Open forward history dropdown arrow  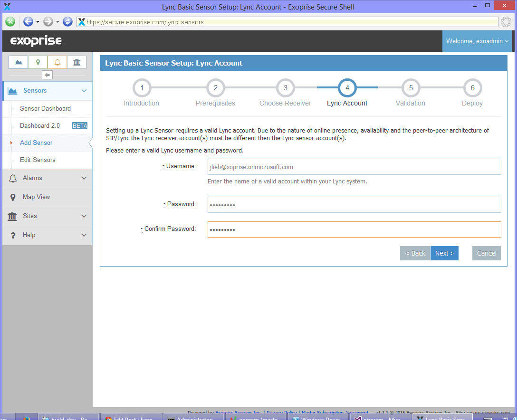point(57,22)
